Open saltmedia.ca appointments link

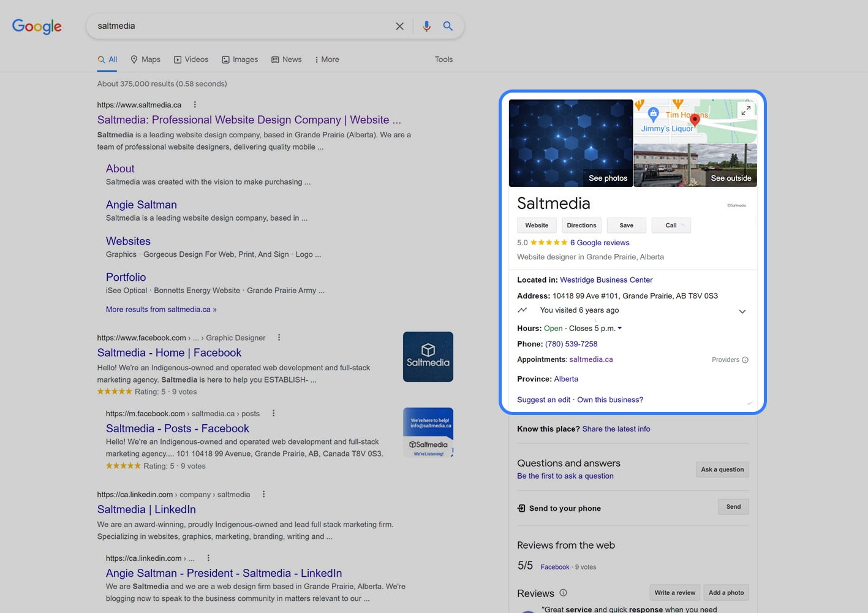[x=591, y=360]
